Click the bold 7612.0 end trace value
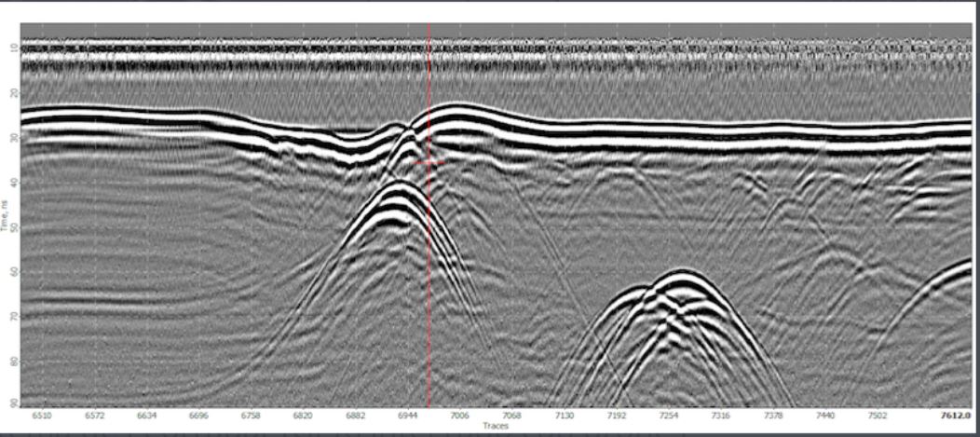 [956, 415]
